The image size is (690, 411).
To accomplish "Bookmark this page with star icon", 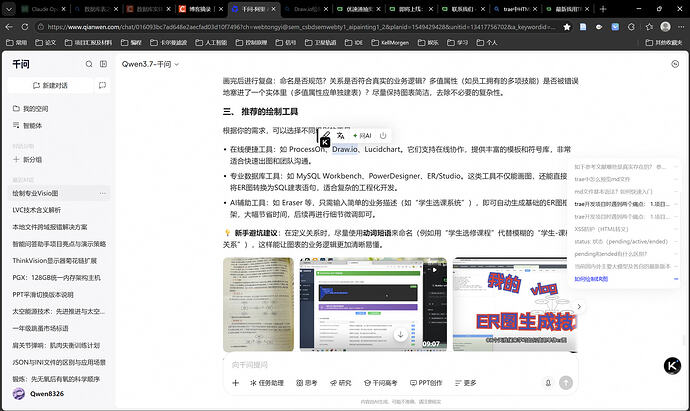I will [567, 27].
